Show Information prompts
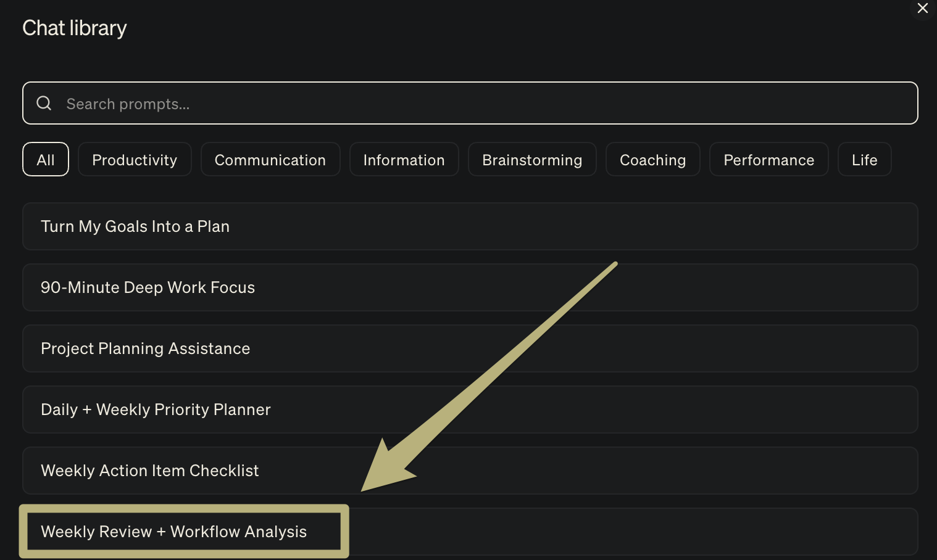The width and height of the screenshot is (937, 560). pos(404,160)
